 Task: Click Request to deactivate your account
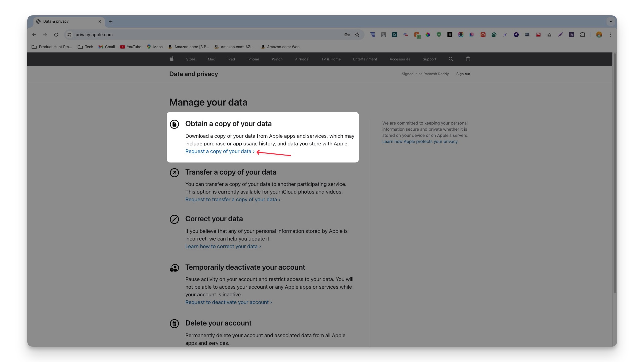[x=228, y=302]
